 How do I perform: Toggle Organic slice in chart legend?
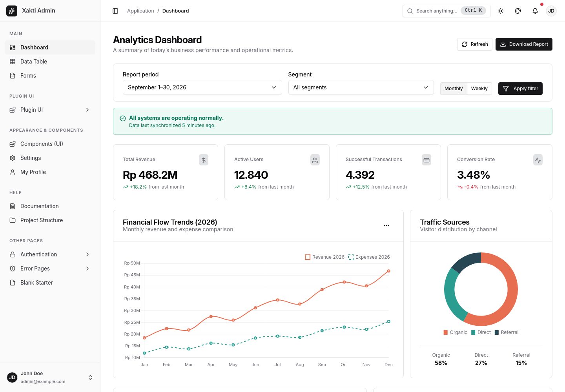[x=455, y=332]
